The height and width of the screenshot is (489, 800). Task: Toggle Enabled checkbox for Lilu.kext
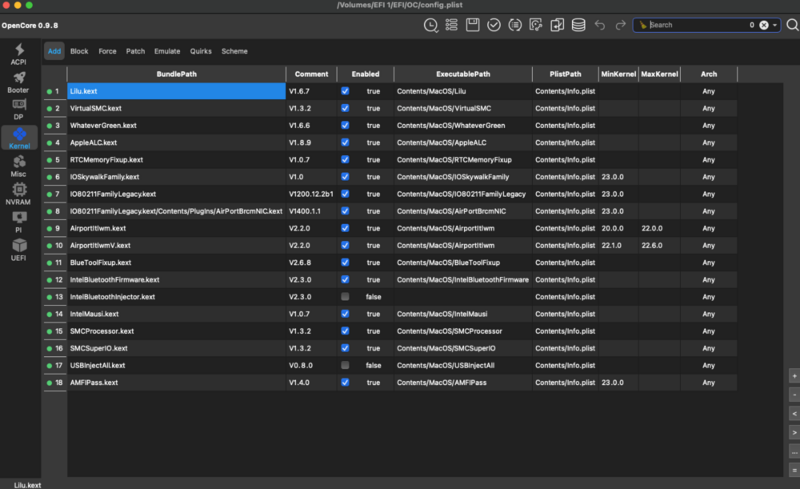[345, 91]
